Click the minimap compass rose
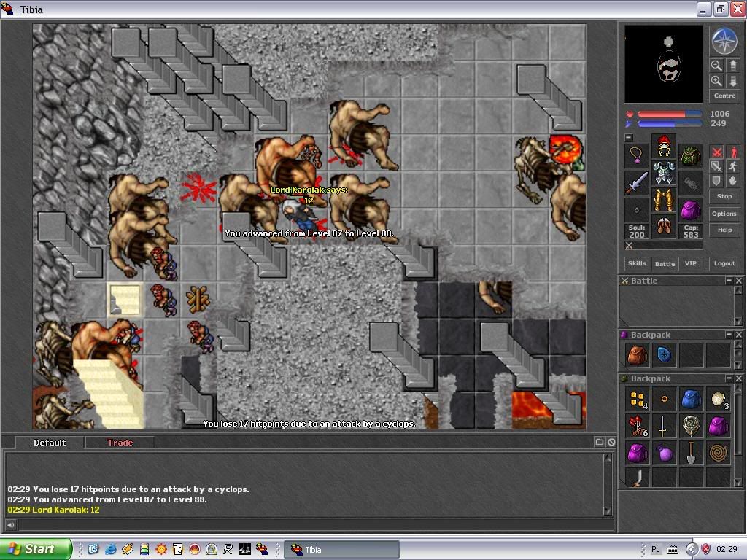 point(724,40)
